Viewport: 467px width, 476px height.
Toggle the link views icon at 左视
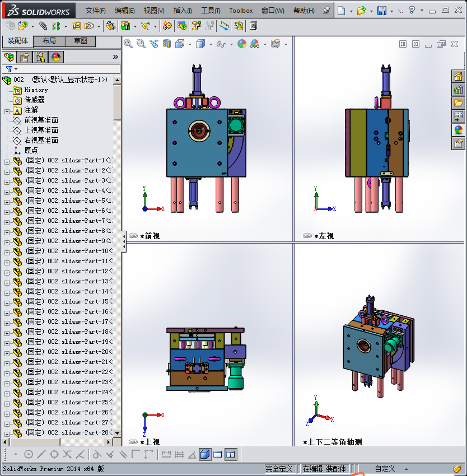click(x=307, y=236)
